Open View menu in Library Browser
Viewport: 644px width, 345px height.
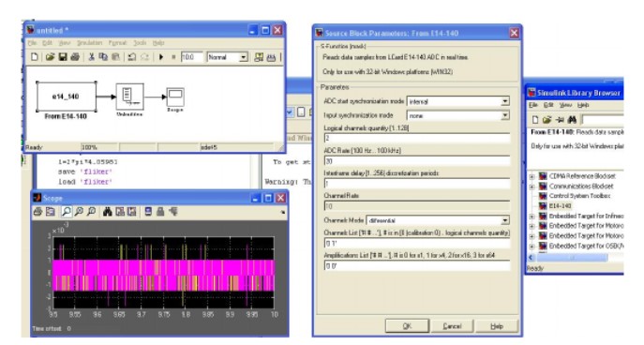pyautogui.click(x=565, y=106)
